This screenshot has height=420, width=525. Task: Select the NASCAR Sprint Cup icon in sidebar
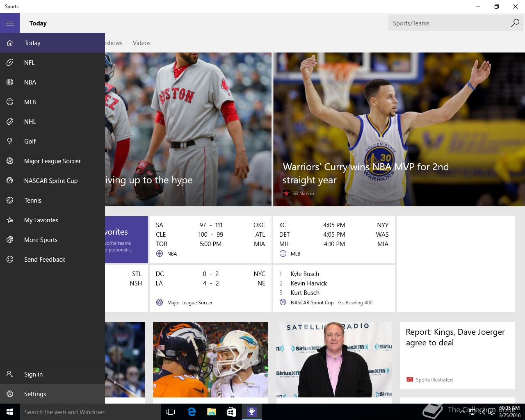pos(10,181)
